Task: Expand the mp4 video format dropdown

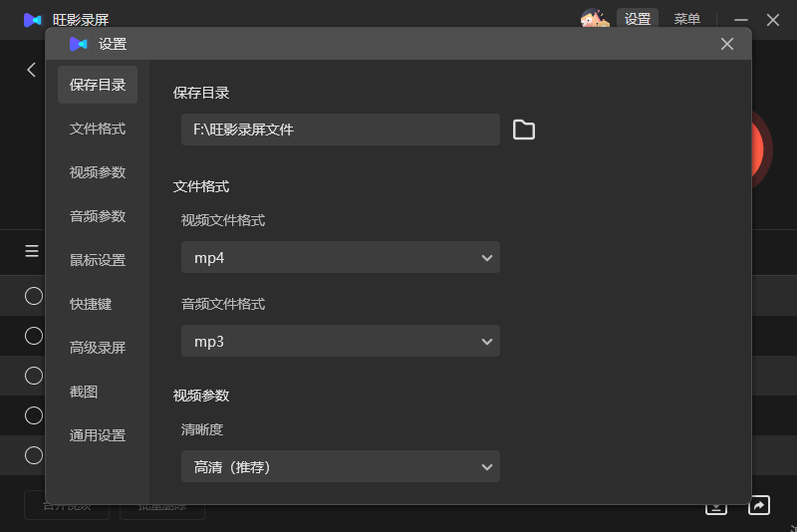Action: coord(341,257)
